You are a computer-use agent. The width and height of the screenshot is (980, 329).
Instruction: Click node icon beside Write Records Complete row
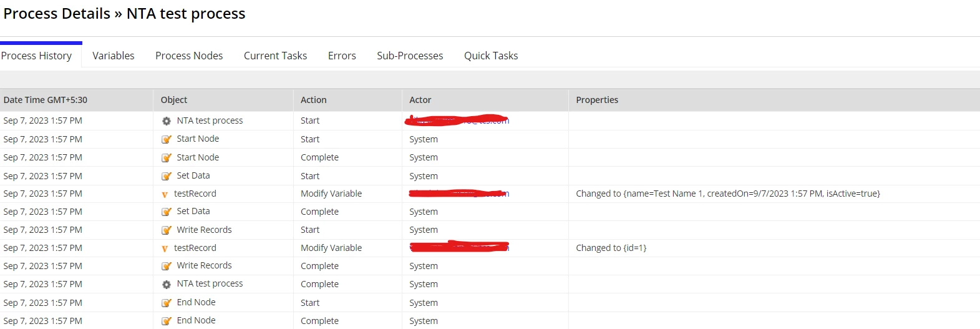tap(167, 266)
